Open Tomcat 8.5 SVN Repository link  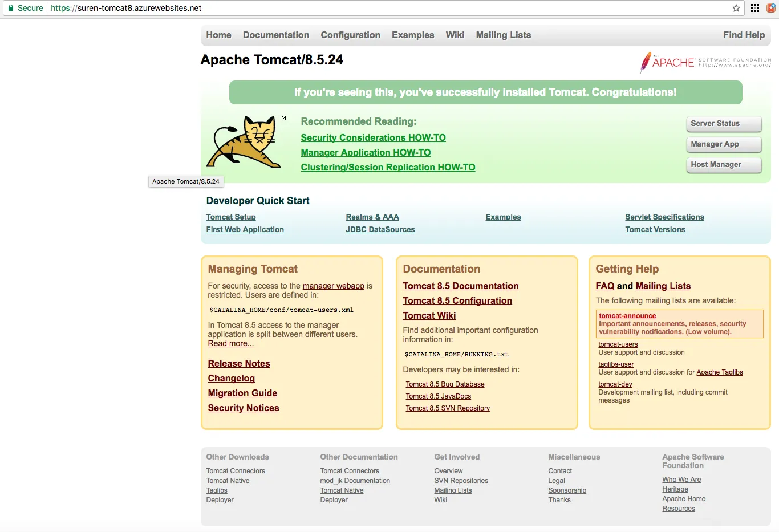tap(448, 408)
